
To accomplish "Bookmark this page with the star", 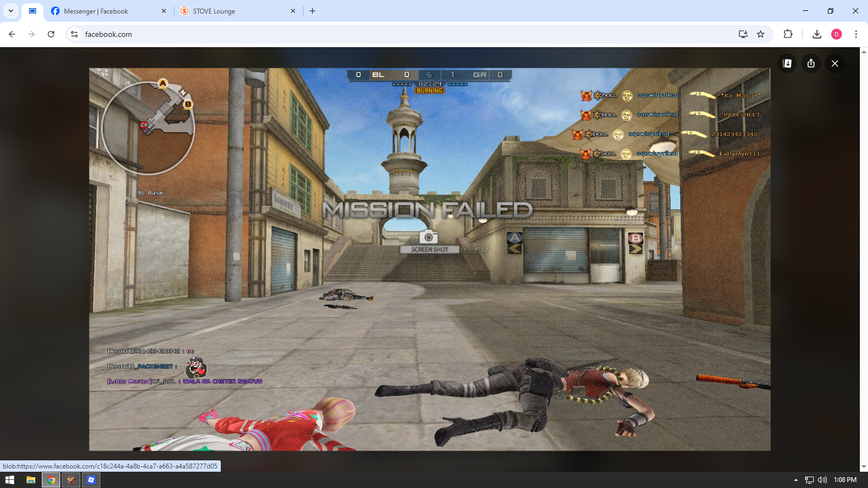I will [x=761, y=34].
